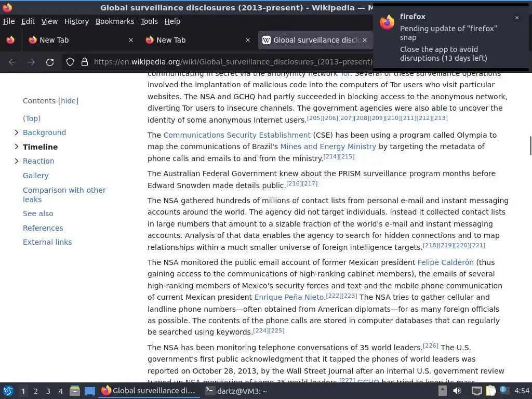
Task: Click the Wikipedia favicon on active tab
Action: [x=267, y=40]
